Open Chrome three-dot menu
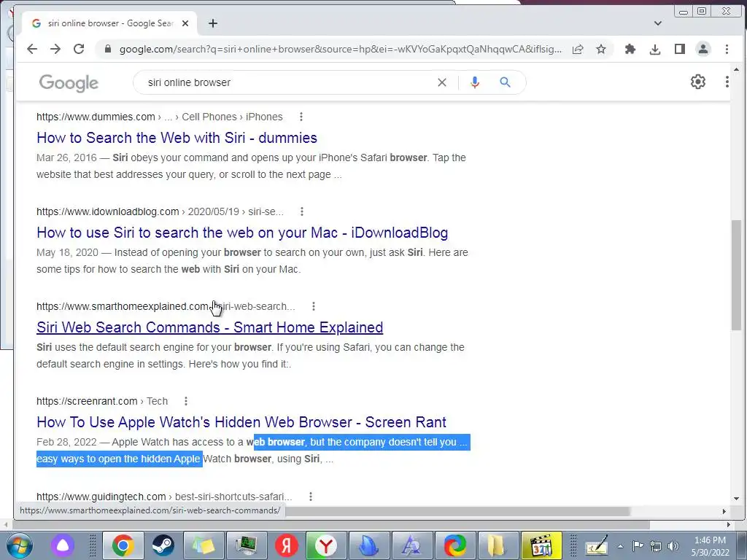The width and height of the screenshot is (747, 560). 727,49
